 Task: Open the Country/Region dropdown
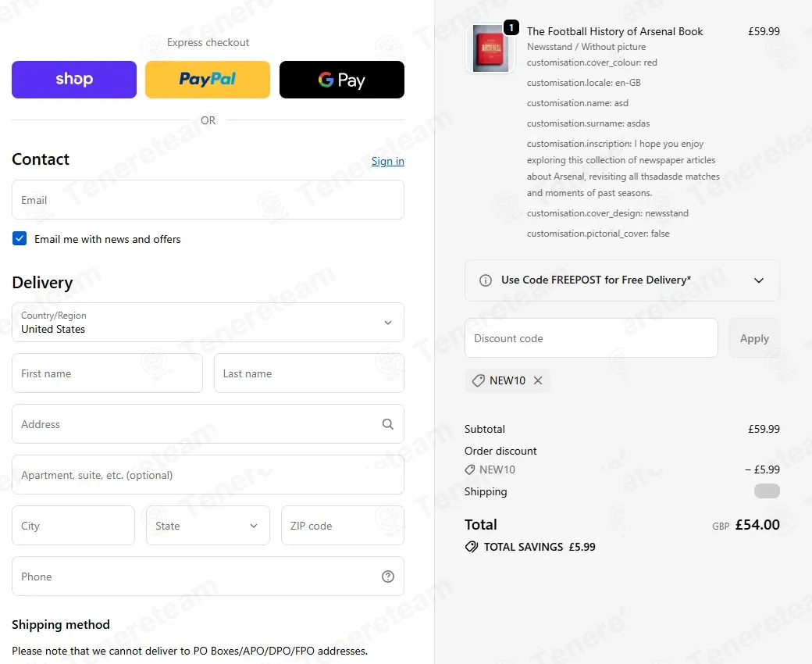pos(208,322)
